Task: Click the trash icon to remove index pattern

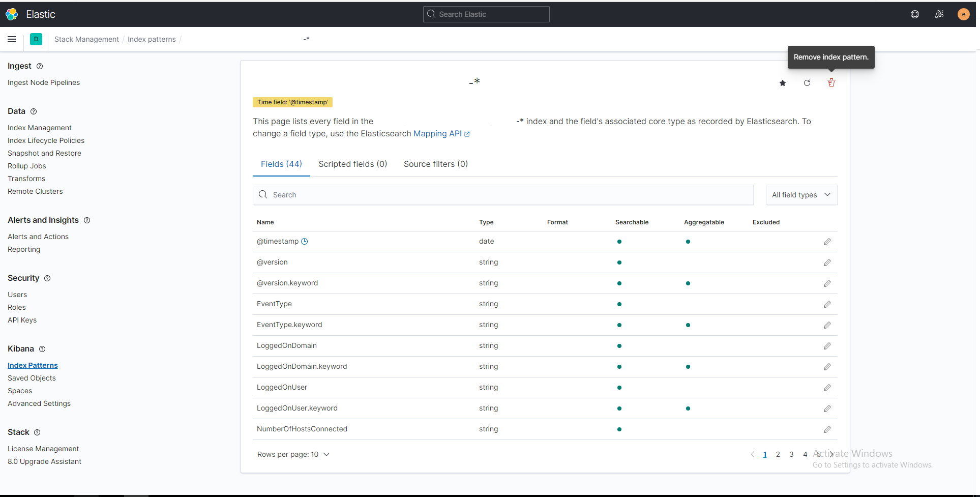Action: pyautogui.click(x=831, y=83)
